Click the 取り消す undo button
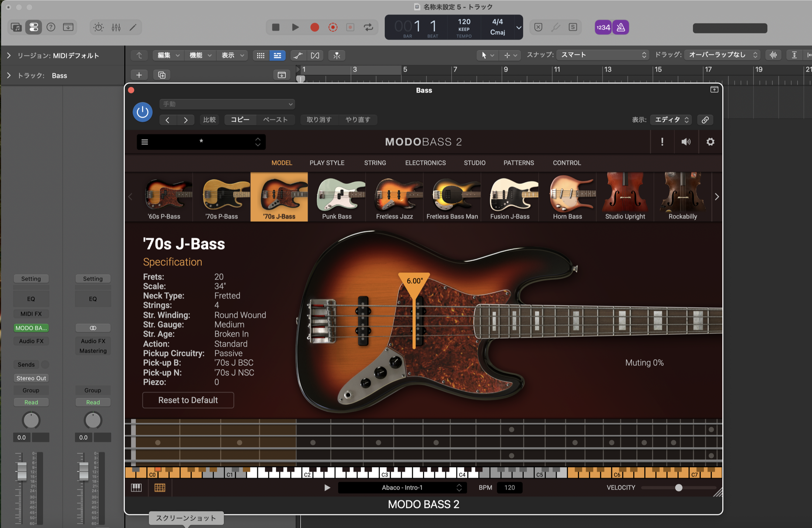The width and height of the screenshot is (812, 528). tap(319, 120)
